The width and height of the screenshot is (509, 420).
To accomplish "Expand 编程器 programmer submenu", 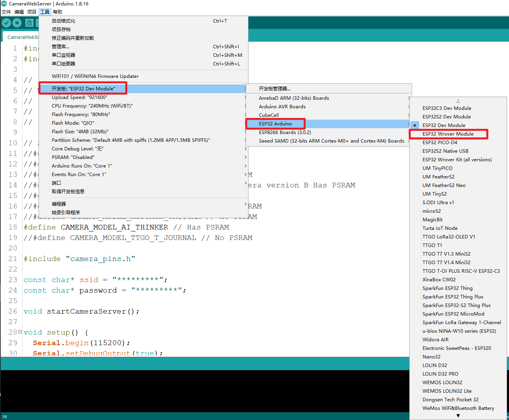I will [x=143, y=204].
